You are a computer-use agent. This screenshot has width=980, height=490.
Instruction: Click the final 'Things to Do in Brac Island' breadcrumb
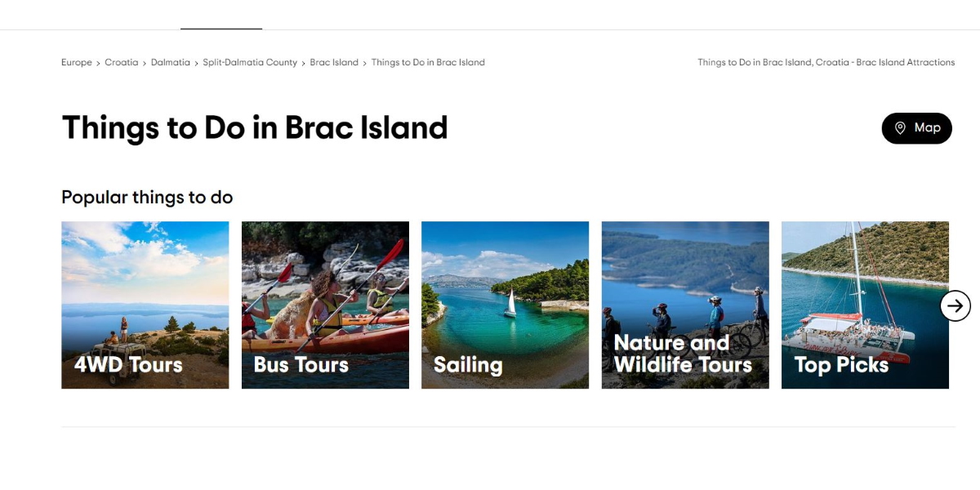coord(428,63)
